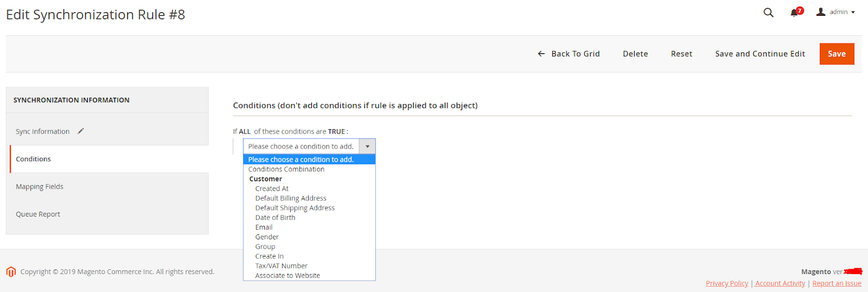
Task: Click pencil icon beside Sync Information
Action: coord(81,131)
